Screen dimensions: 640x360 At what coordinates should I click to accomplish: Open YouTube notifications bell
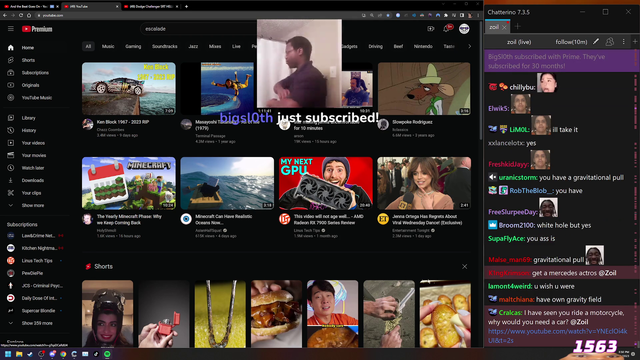click(447, 28)
